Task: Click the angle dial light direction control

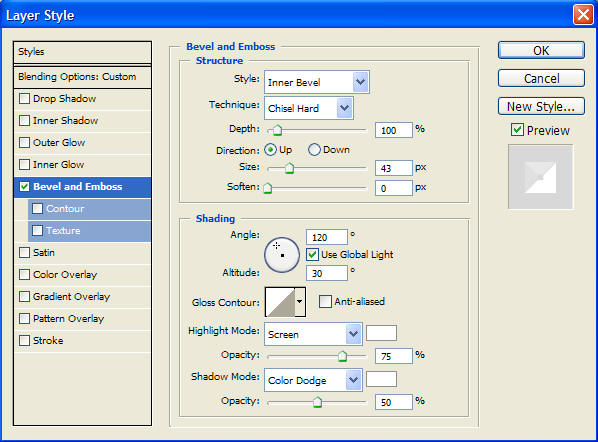Action: click(282, 255)
